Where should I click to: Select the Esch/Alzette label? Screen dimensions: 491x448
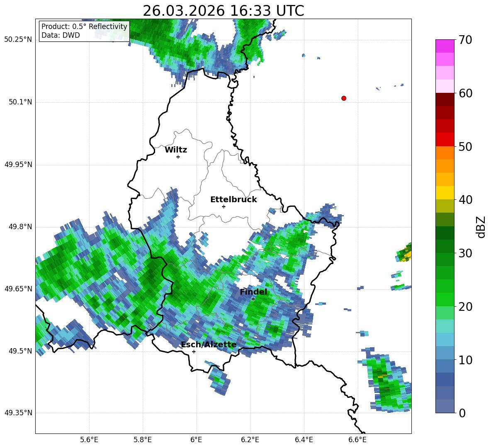pyautogui.click(x=209, y=345)
